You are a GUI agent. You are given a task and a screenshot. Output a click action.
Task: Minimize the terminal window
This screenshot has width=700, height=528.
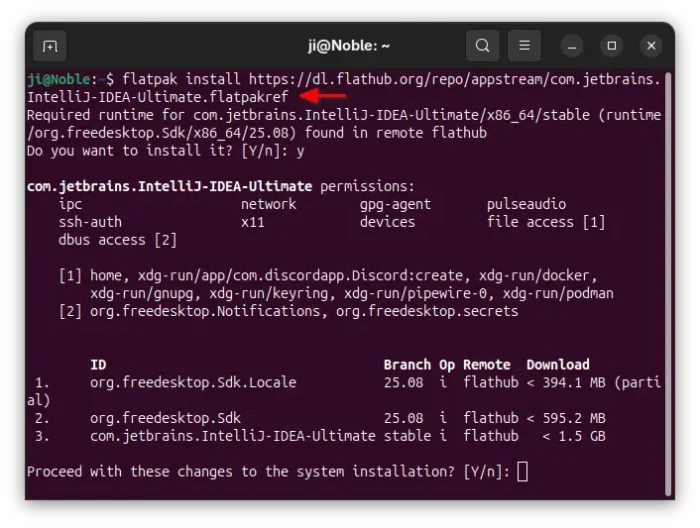tap(573, 46)
